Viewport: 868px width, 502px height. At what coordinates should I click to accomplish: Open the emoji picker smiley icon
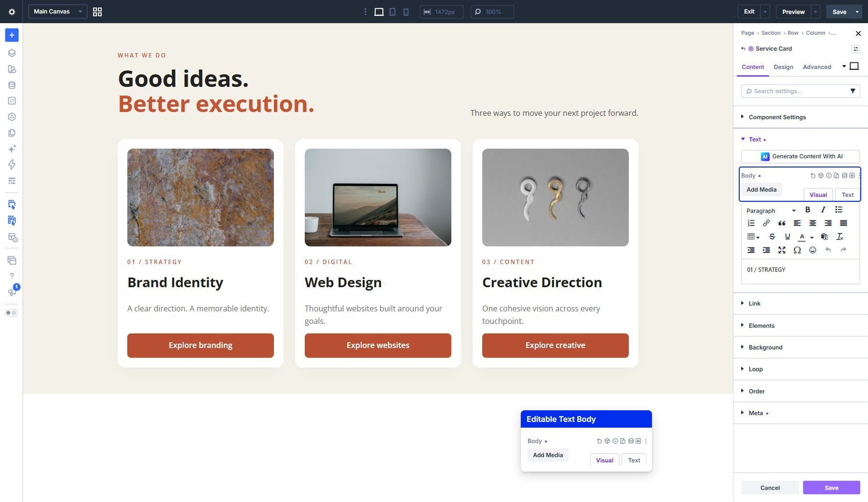(x=813, y=250)
